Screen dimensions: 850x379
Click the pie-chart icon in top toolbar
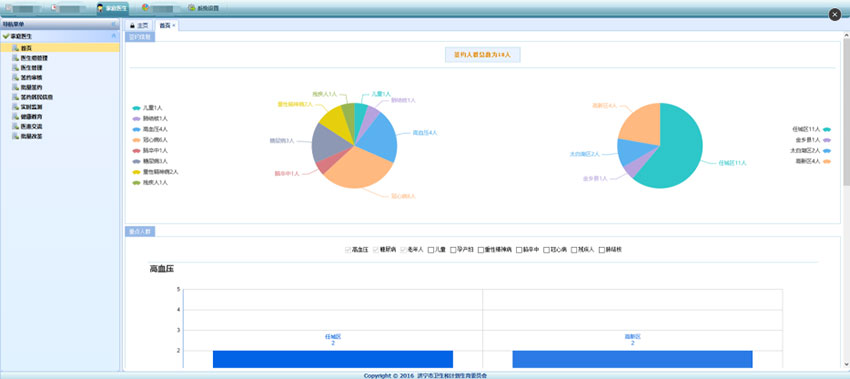[x=146, y=8]
